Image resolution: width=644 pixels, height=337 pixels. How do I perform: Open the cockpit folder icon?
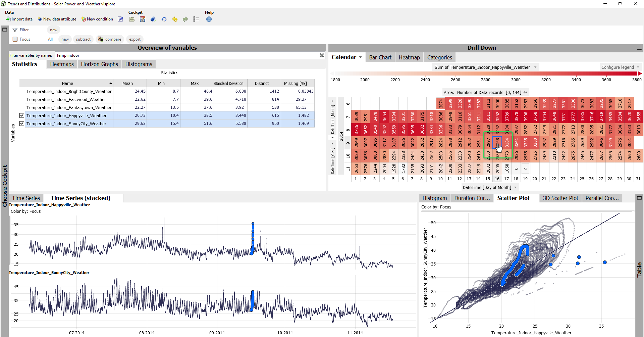coord(132,19)
